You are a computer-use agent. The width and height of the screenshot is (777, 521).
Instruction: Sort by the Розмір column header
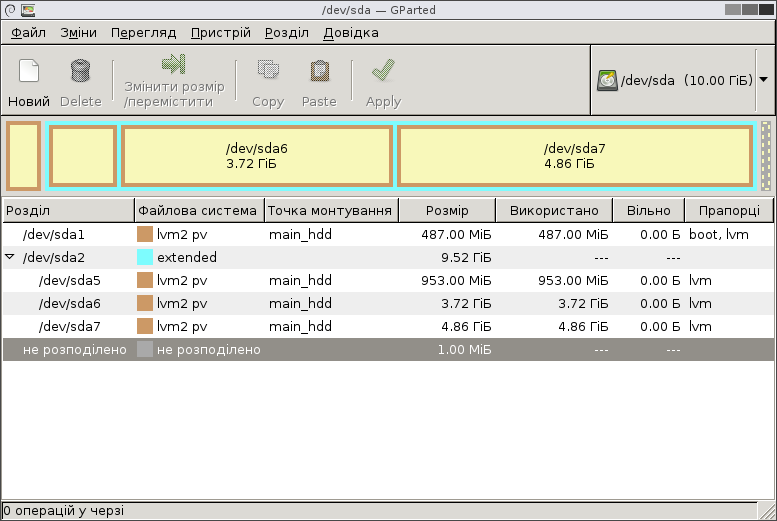point(446,211)
